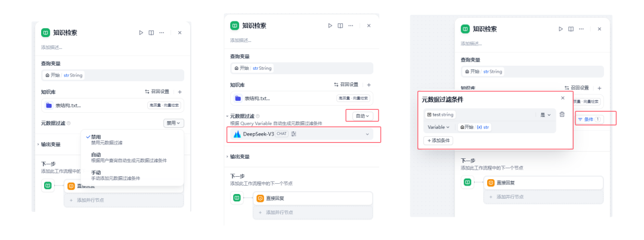Select 表结构.txt knowledge base in the left panel

[113, 105]
